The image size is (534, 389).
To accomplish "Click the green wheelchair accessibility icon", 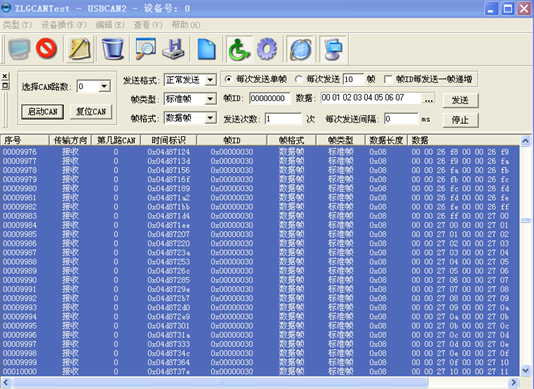I will [x=239, y=49].
